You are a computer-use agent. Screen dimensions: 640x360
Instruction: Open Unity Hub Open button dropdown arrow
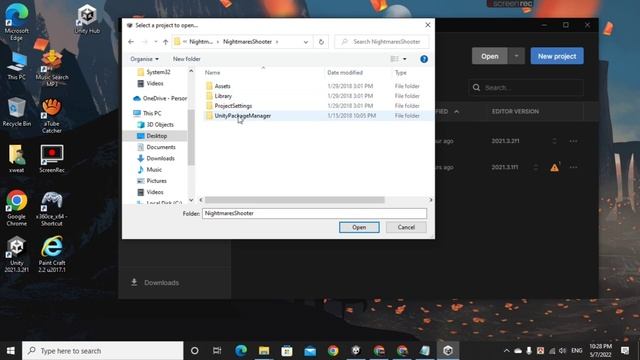coord(516,56)
